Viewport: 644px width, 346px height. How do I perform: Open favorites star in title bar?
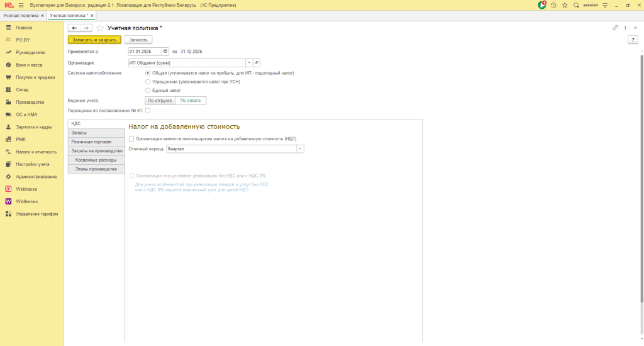[x=565, y=5]
